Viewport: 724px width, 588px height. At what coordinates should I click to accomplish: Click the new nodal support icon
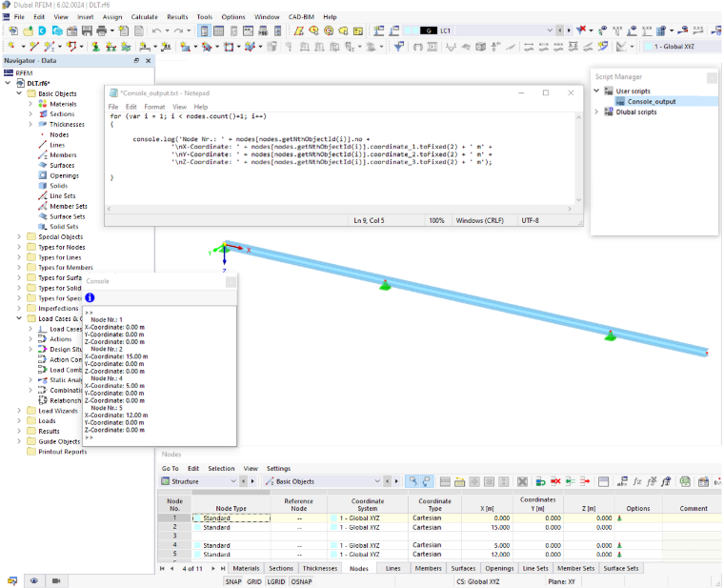click(x=95, y=47)
